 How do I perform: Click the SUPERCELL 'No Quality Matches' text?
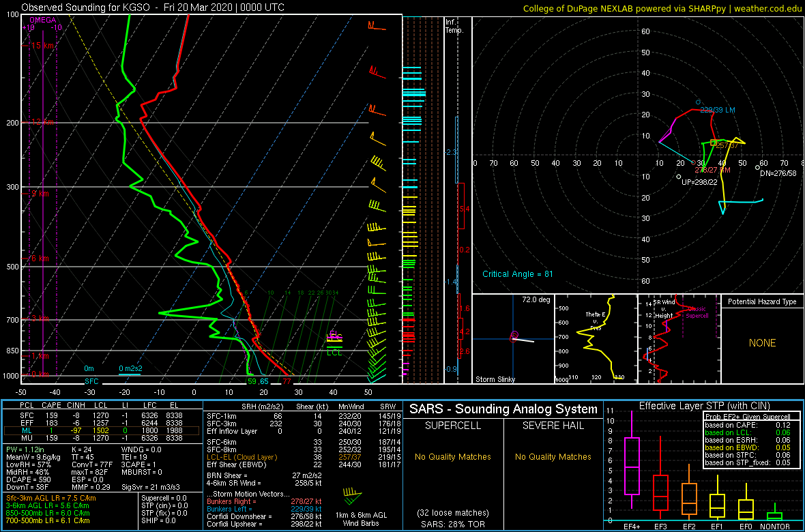click(453, 456)
